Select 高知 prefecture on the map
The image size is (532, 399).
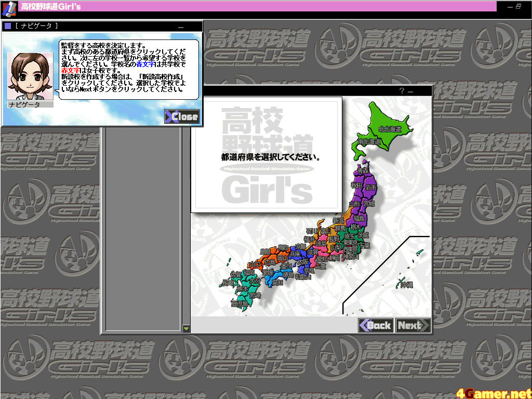(x=277, y=283)
